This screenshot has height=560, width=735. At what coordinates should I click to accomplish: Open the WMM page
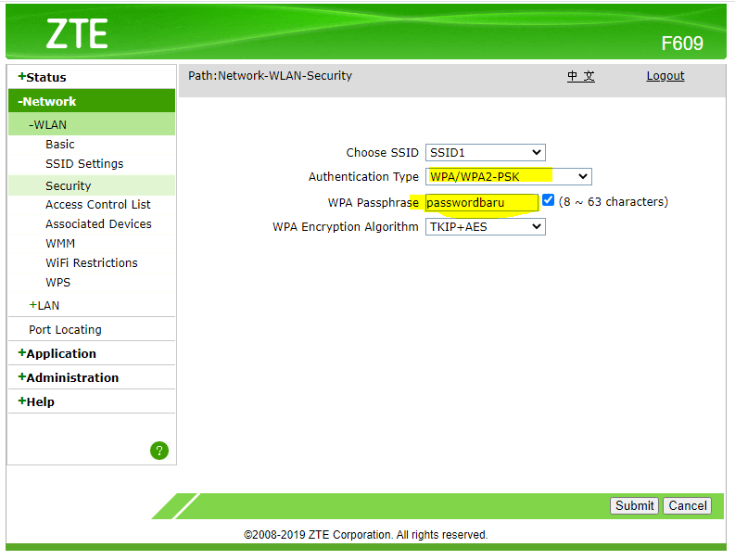(60, 244)
